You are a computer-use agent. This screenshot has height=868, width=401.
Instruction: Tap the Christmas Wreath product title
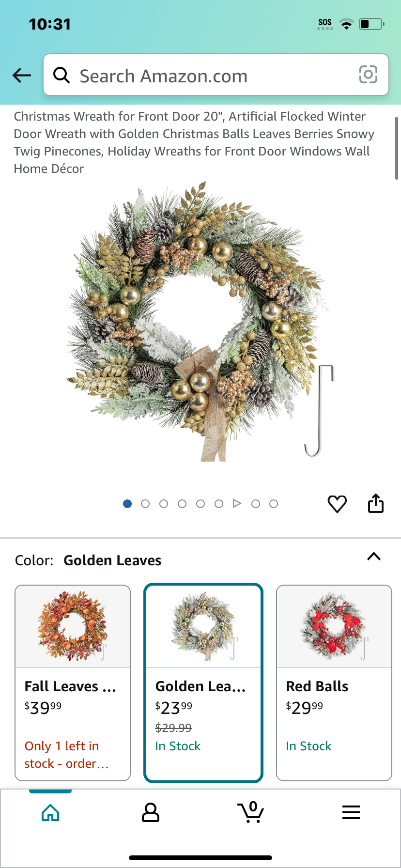pyautogui.click(x=194, y=142)
